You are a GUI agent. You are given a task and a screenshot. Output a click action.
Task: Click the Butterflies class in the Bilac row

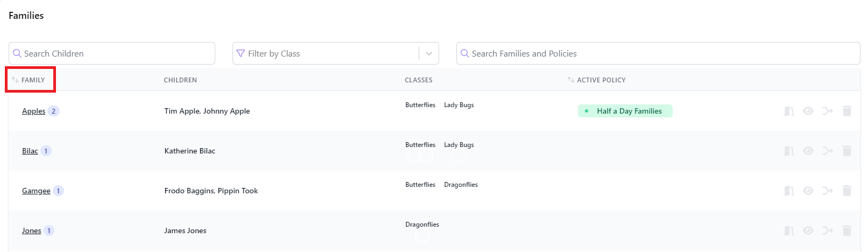(x=420, y=145)
